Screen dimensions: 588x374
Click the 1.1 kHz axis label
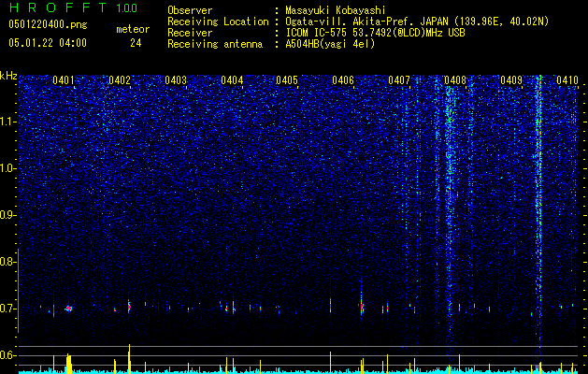click(x=8, y=122)
